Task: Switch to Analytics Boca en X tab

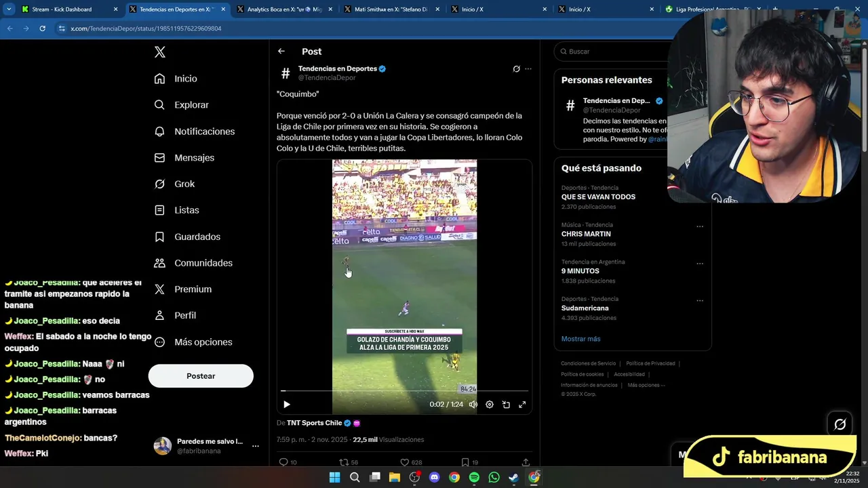Action: point(283,9)
